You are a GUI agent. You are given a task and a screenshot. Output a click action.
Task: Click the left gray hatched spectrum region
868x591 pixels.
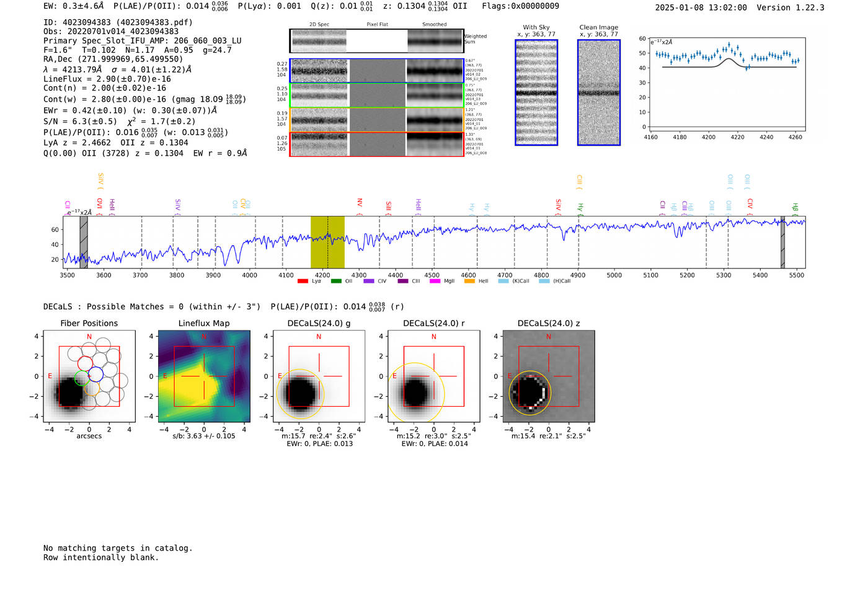click(x=84, y=242)
